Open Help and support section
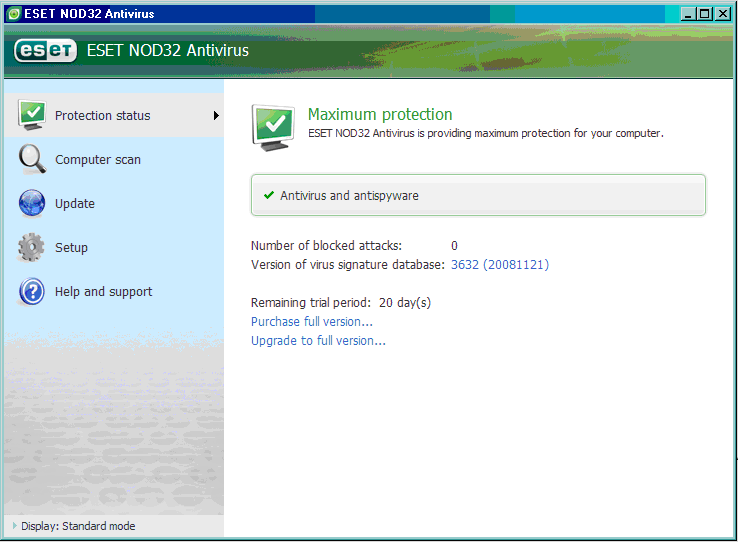 [x=114, y=291]
